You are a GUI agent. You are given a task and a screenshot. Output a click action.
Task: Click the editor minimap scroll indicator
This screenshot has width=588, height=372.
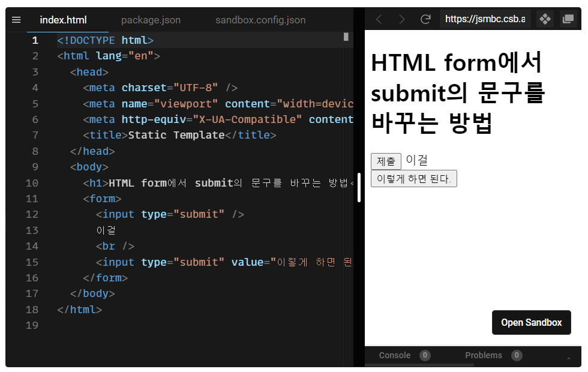click(346, 37)
